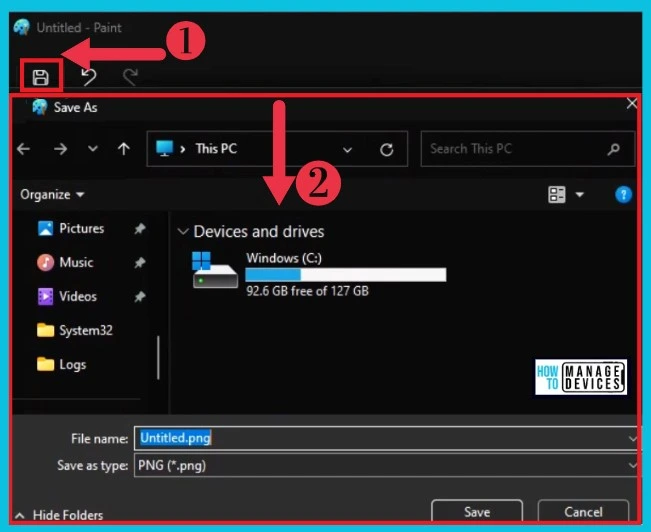Screen dimensions: 651x532
Task: Select Videos in the navigation pane
Action: pyautogui.click(x=67, y=296)
